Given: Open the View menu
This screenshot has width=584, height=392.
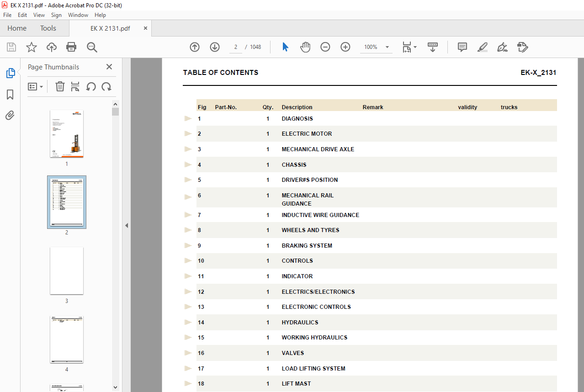Looking at the screenshot, I should click(x=39, y=15).
